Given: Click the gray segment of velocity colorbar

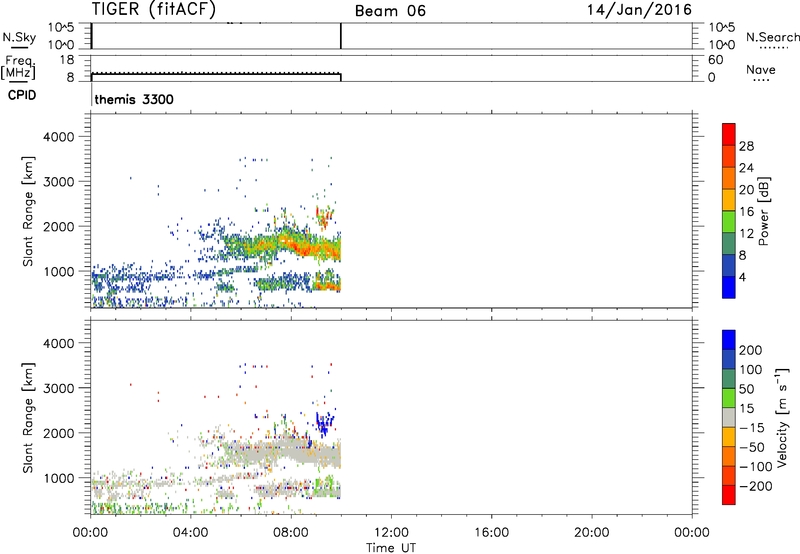Looking at the screenshot, I should 729,417.
